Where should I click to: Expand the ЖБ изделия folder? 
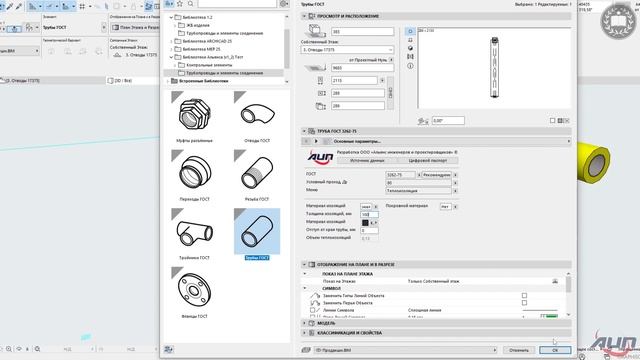(175, 25)
